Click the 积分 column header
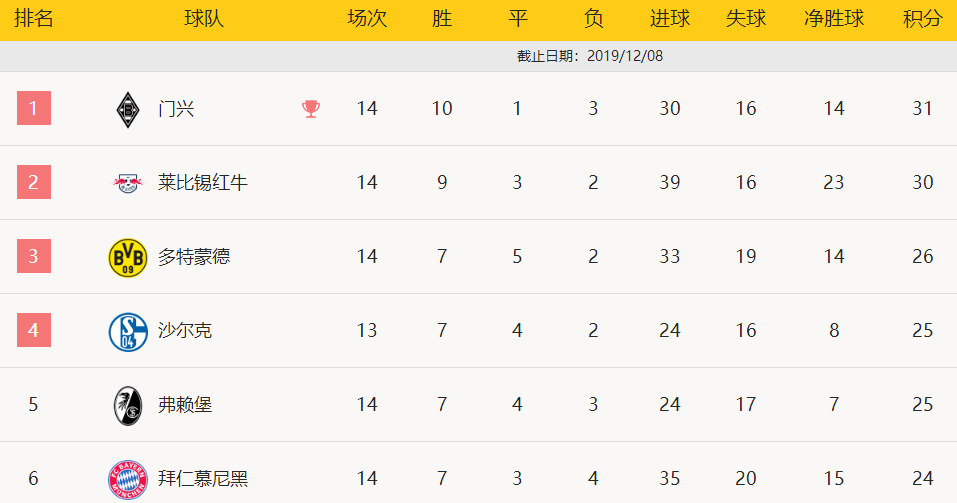 [922, 18]
